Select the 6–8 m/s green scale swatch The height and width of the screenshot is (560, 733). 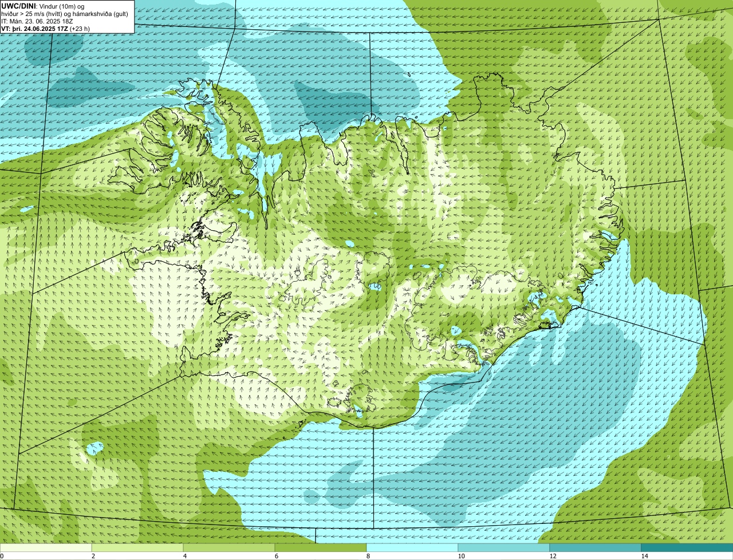(321, 547)
